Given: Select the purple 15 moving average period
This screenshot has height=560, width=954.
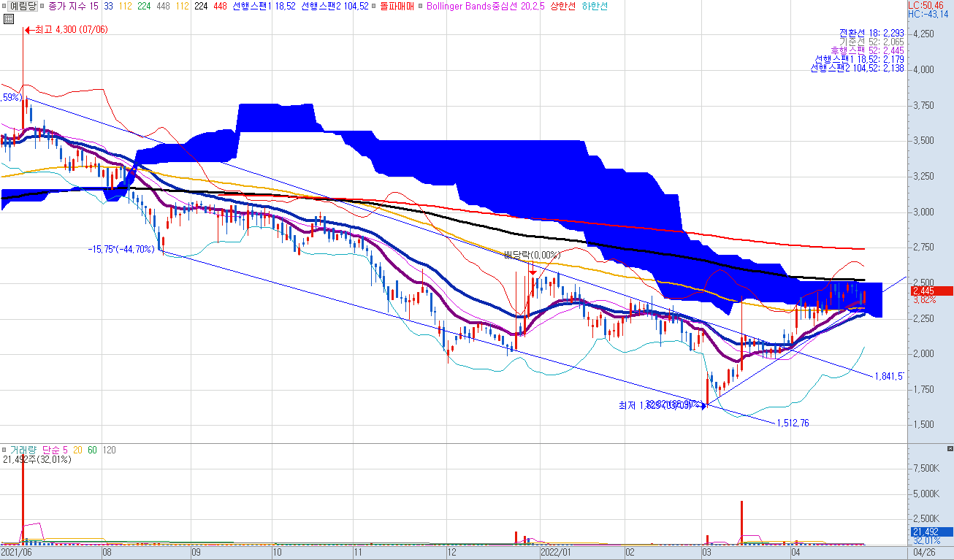Looking at the screenshot, I should [x=94, y=6].
